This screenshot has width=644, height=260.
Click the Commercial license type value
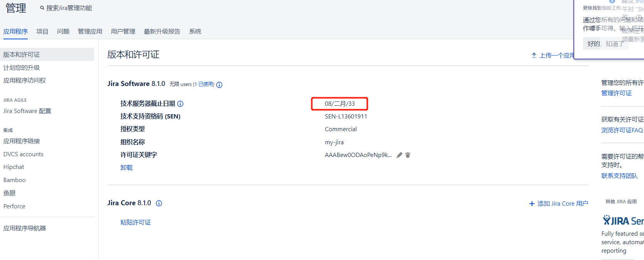[341, 129]
